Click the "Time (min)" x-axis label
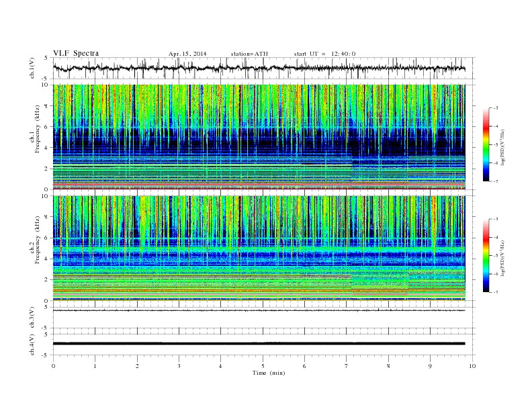This screenshot has width=532, height=411. [269, 373]
